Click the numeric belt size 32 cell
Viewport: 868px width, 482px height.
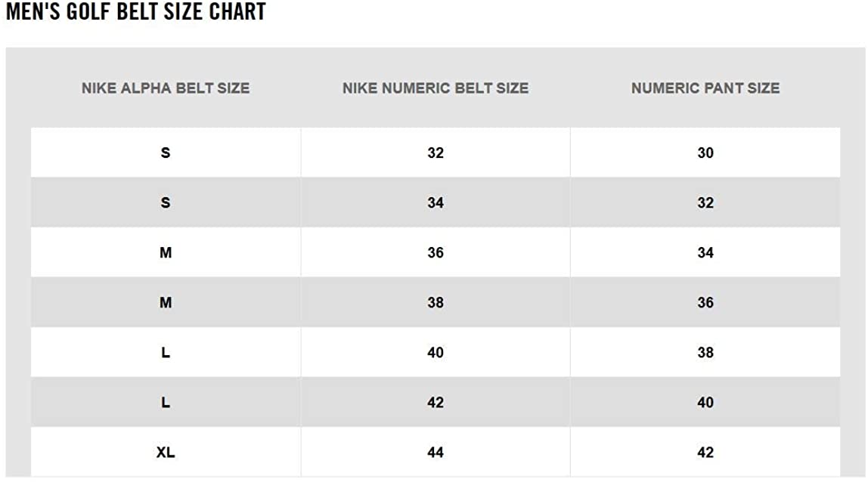click(x=436, y=153)
